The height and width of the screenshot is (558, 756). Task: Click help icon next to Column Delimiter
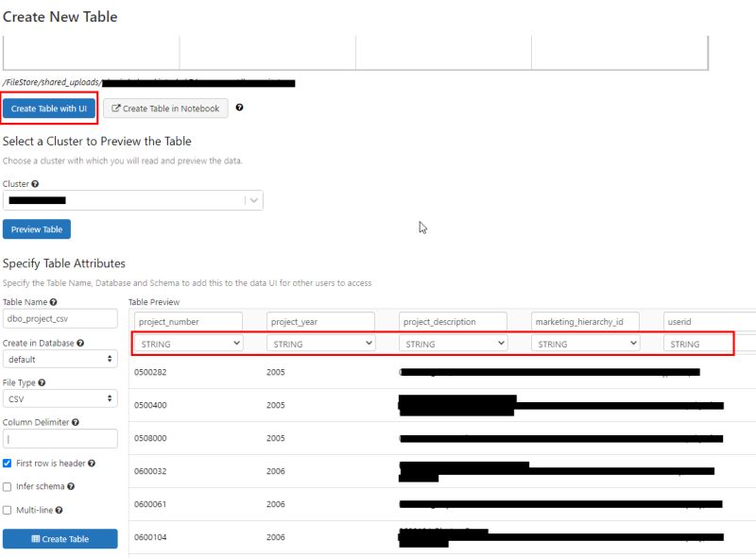75,422
